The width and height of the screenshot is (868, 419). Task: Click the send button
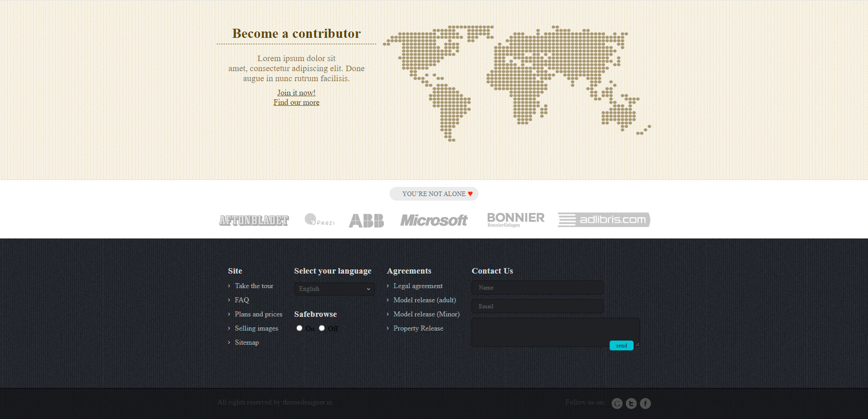(621, 346)
